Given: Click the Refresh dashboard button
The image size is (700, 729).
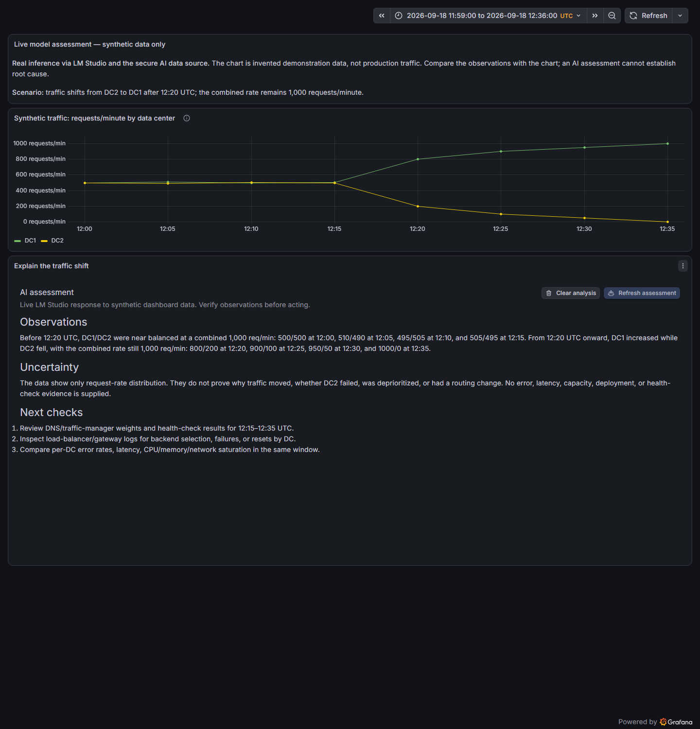Looking at the screenshot, I should (x=648, y=16).
